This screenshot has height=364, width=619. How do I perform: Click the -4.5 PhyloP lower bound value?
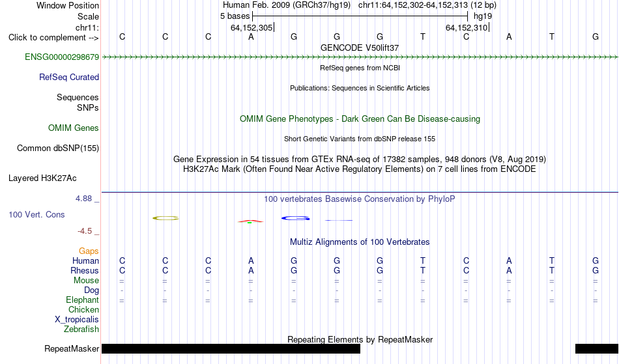tap(85, 231)
